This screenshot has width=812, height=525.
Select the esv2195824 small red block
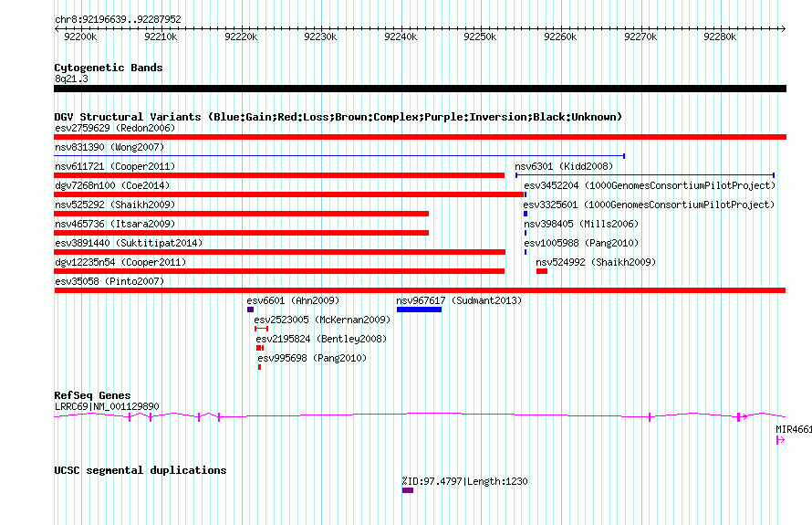(260, 348)
